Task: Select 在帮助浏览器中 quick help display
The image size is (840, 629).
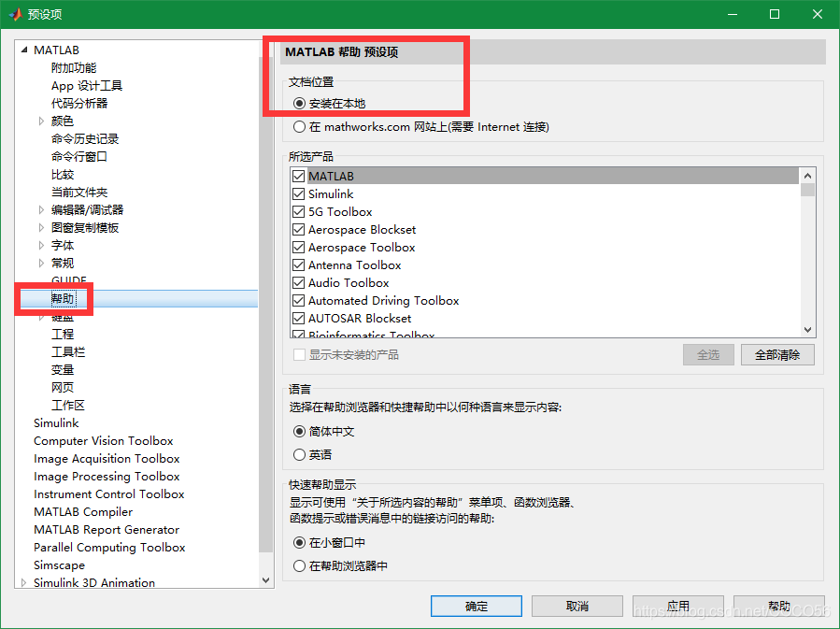Action: 299,565
